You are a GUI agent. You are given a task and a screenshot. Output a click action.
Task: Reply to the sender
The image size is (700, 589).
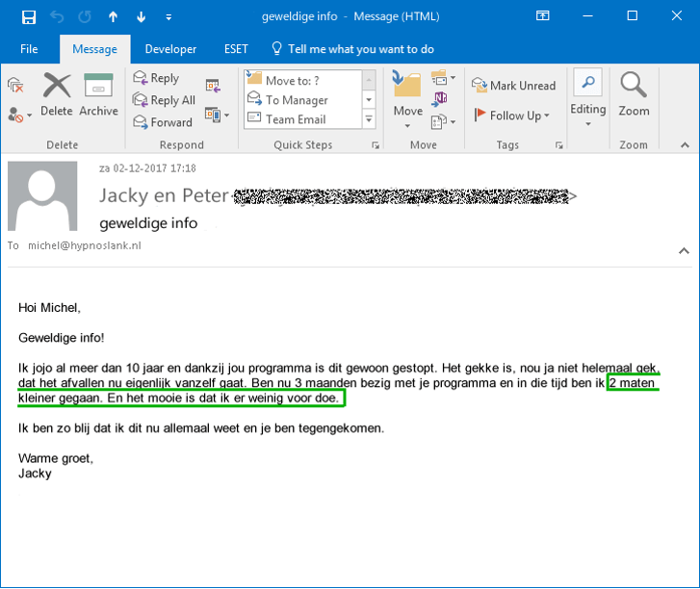156,78
